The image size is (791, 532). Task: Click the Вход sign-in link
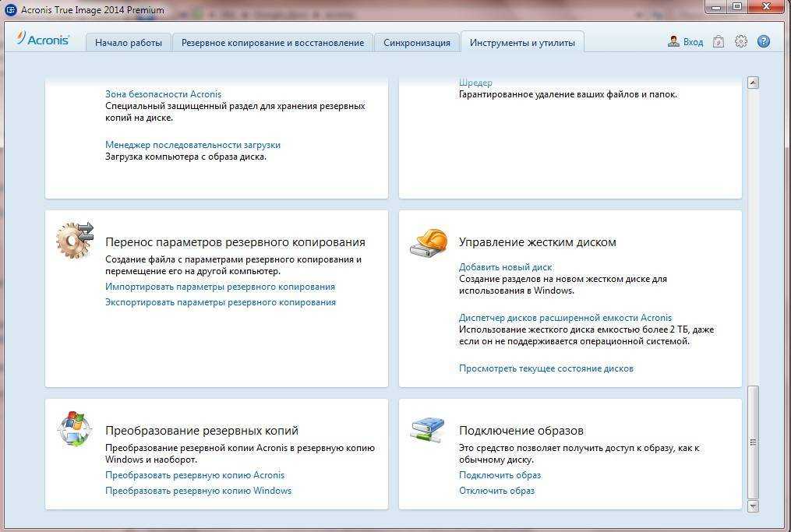tap(693, 42)
